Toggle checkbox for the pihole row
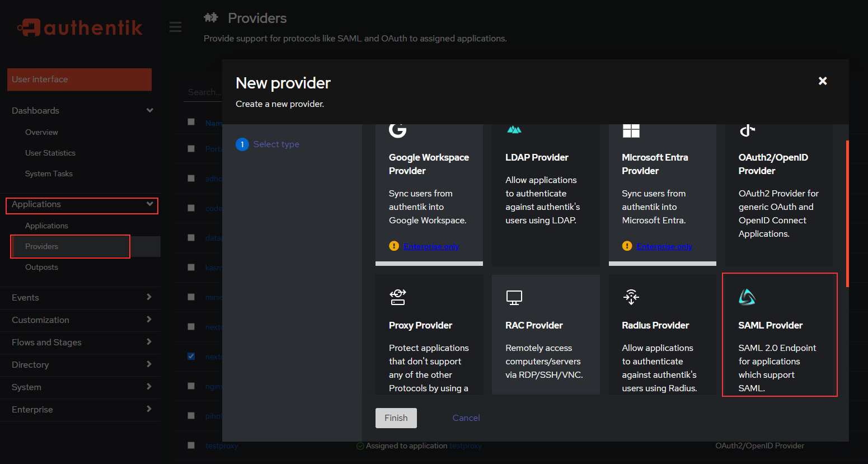 coord(191,416)
